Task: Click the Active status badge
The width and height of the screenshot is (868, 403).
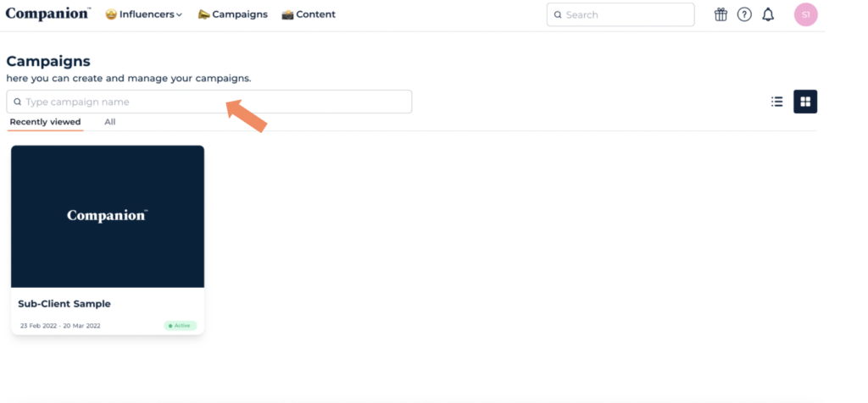Action: (181, 325)
